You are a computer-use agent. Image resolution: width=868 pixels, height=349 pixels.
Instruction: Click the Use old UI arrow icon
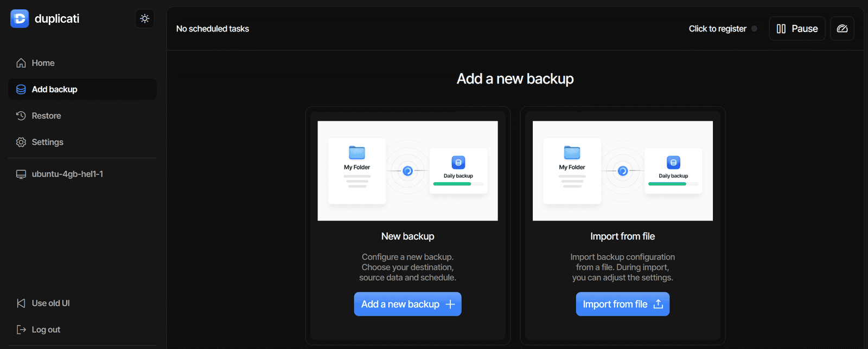[x=21, y=303]
